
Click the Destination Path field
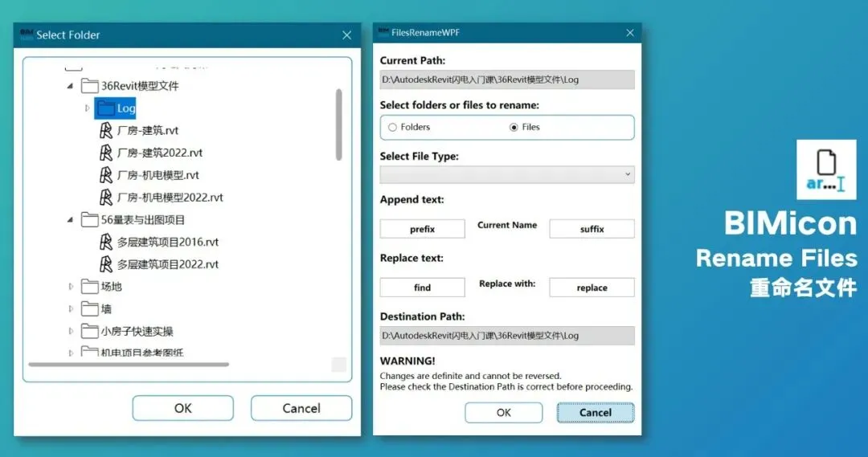click(x=507, y=336)
